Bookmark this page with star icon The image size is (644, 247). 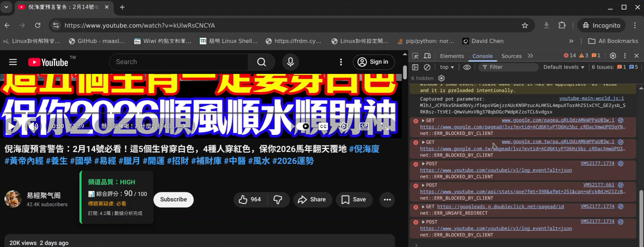[x=525, y=26]
